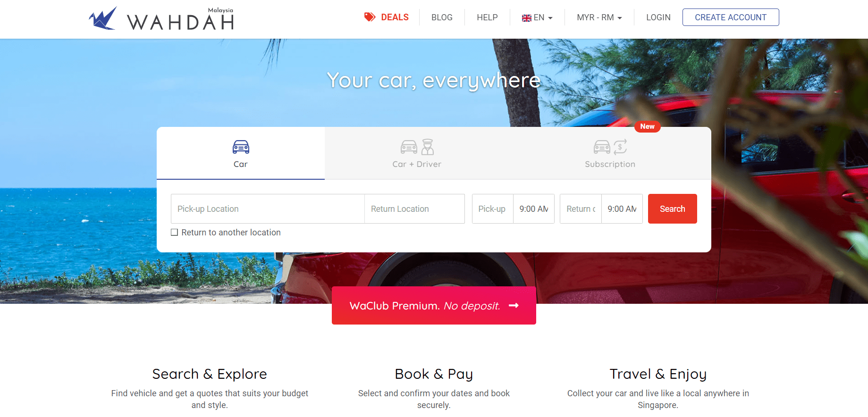868x417 pixels.
Task: Click the red Deals tag icon
Action: (x=370, y=17)
